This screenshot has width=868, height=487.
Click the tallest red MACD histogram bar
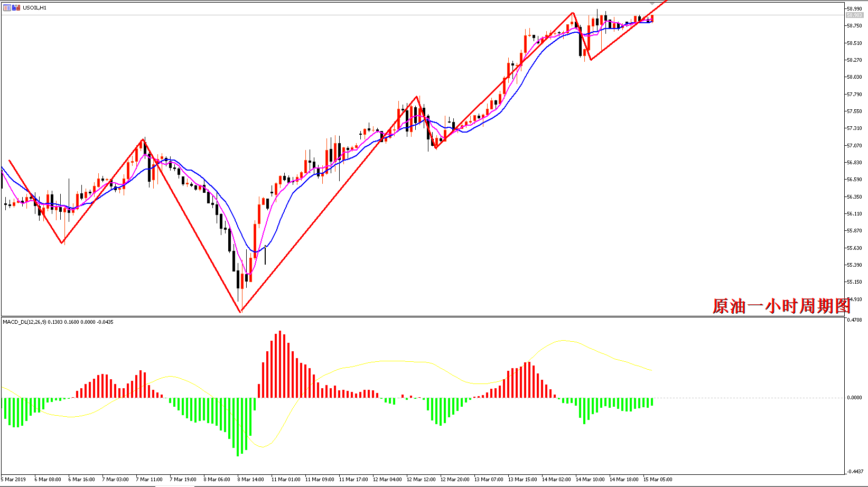coord(280,364)
